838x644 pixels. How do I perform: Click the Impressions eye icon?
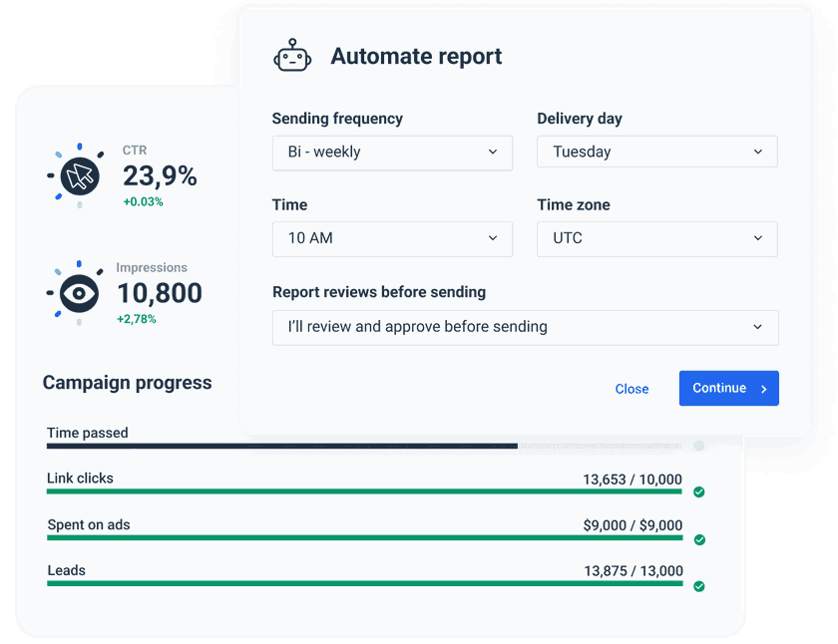coord(78,290)
